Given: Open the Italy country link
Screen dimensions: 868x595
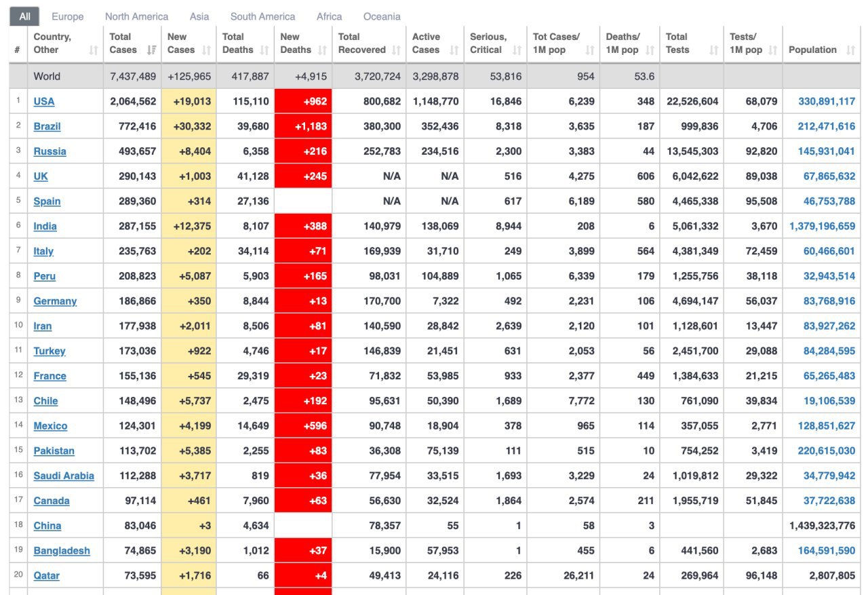Looking at the screenshot, I should click(43, 251).
